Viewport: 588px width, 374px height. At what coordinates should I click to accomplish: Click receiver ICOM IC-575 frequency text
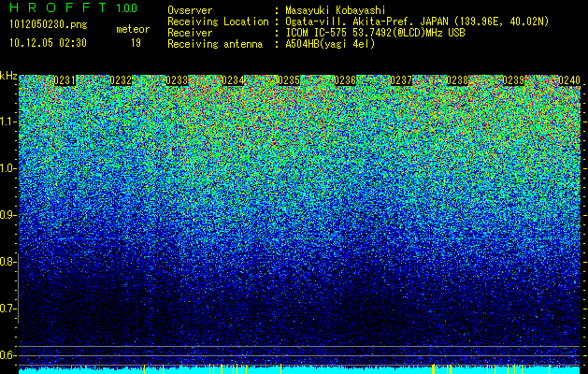pos(375,33)
